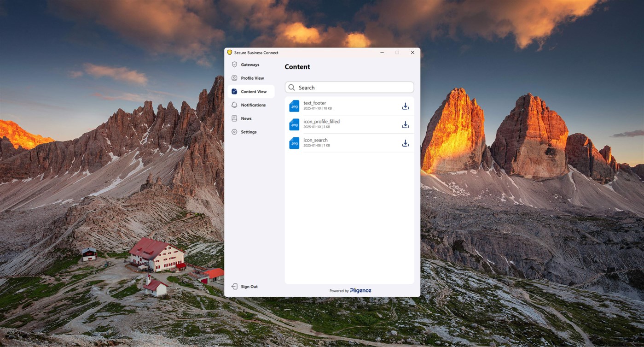Click the "2025-01-10 | 3 KB" details
This screenshot has height=347, width=644.
pos(317,127)
